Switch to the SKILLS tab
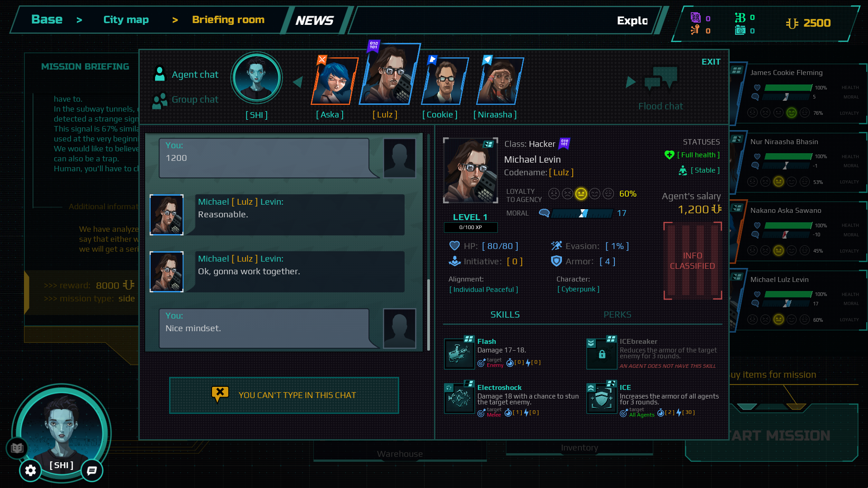Image resolution: width=868 pixels, height=488 pixels. tap(505, 314)
